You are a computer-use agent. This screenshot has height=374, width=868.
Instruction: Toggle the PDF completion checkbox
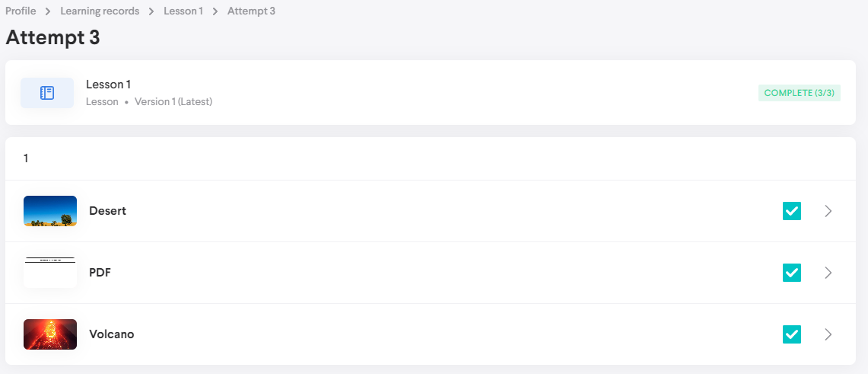pyautogui.click(x=792, y=273)
